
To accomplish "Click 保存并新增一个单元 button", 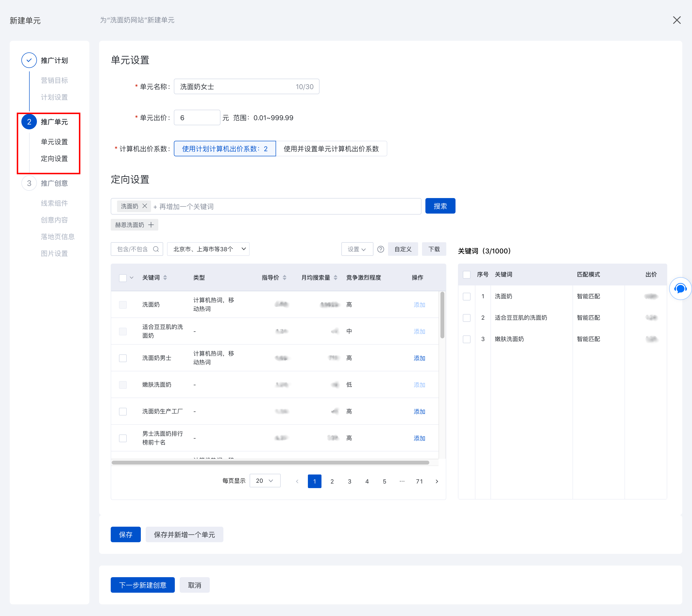I will [x=185, y=534].
